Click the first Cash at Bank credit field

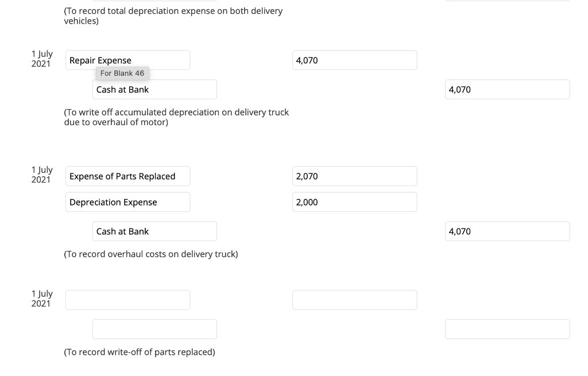coord(154,89)
